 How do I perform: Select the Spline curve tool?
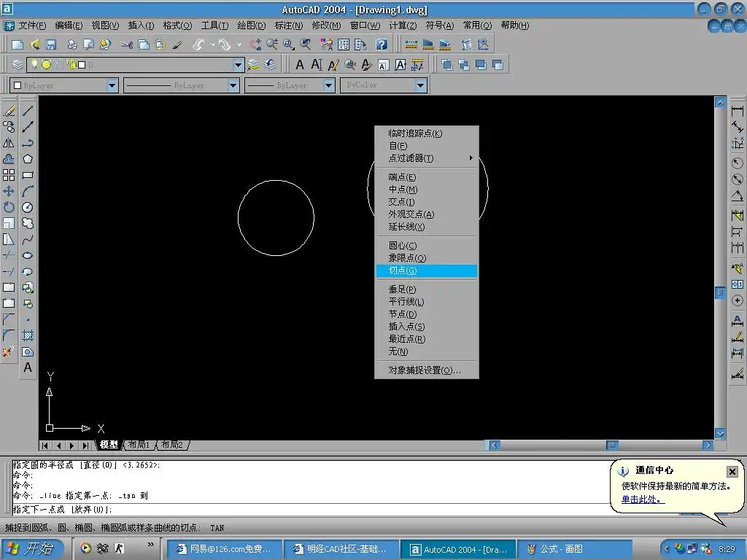tap(28, 239)
